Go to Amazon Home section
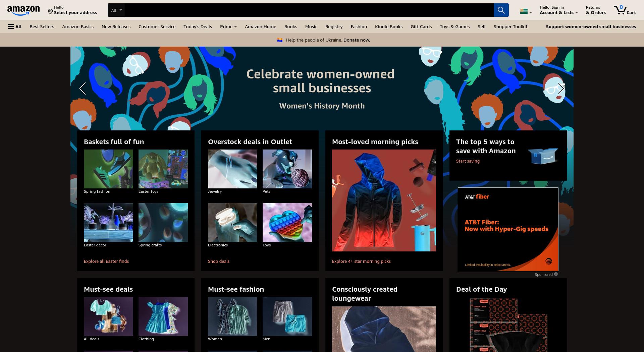The height and width of the screenshot is (352, 644). (261, 26)
